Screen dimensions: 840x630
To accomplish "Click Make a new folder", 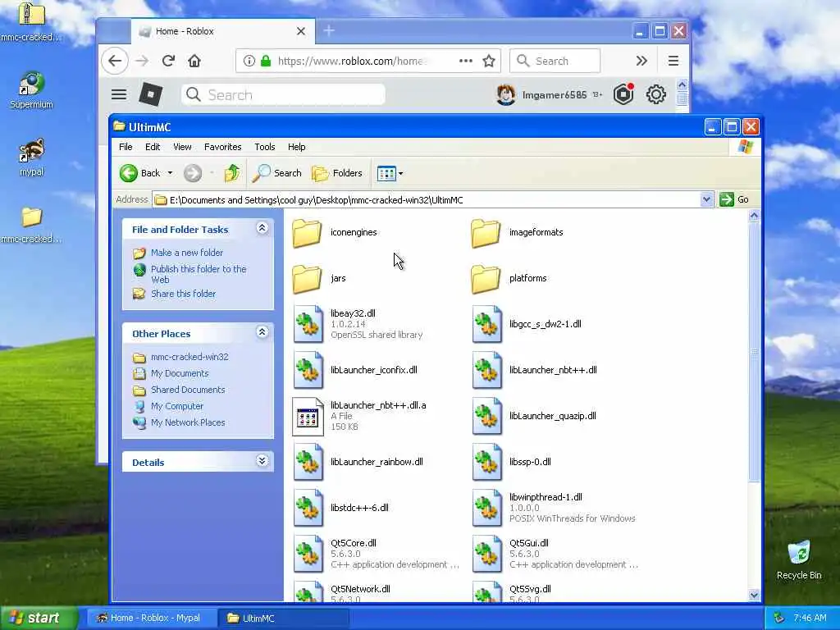I will point(187,253).
